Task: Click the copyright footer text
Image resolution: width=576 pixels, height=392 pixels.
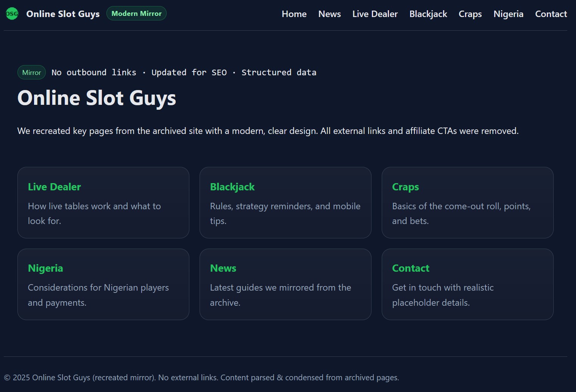Action: tap(201, 378)
